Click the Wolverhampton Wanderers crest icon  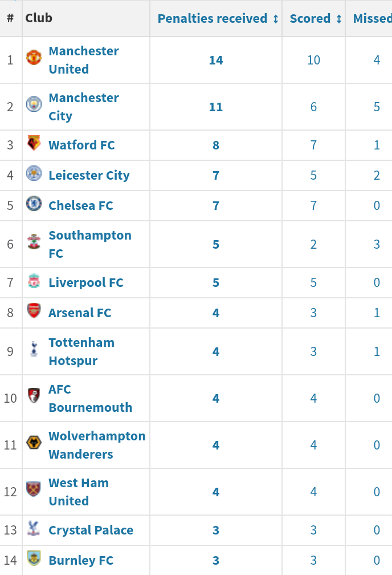(x=34, y=443)
